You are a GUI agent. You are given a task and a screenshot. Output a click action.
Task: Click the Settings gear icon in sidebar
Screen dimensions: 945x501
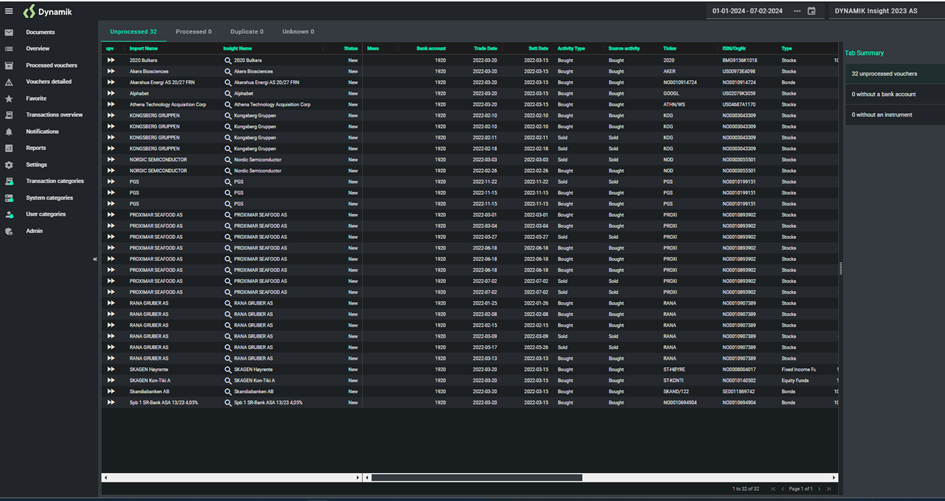click(x=9, y=165)
